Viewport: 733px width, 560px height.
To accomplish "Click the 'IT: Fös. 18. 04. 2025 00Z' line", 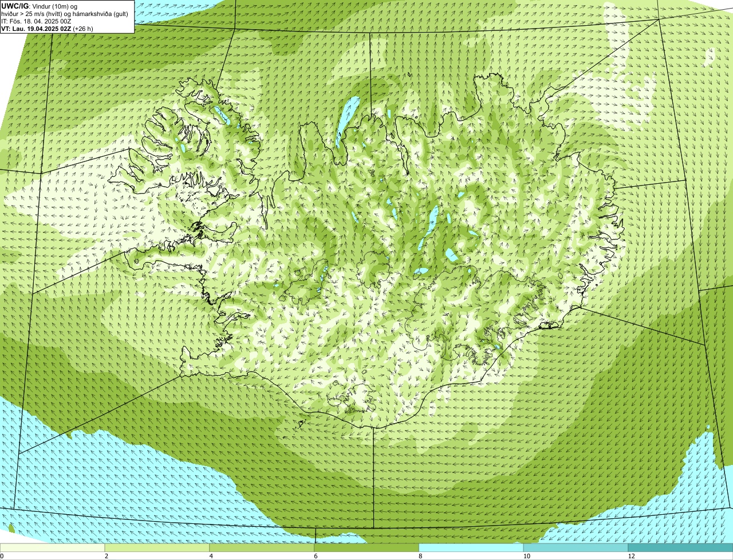I will click(36, 21).
